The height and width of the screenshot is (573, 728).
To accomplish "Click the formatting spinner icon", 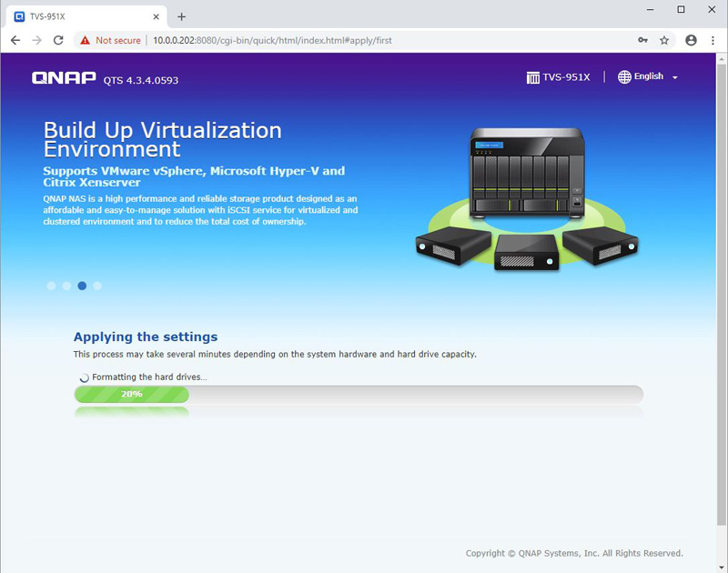I will (x=84, y=377).
